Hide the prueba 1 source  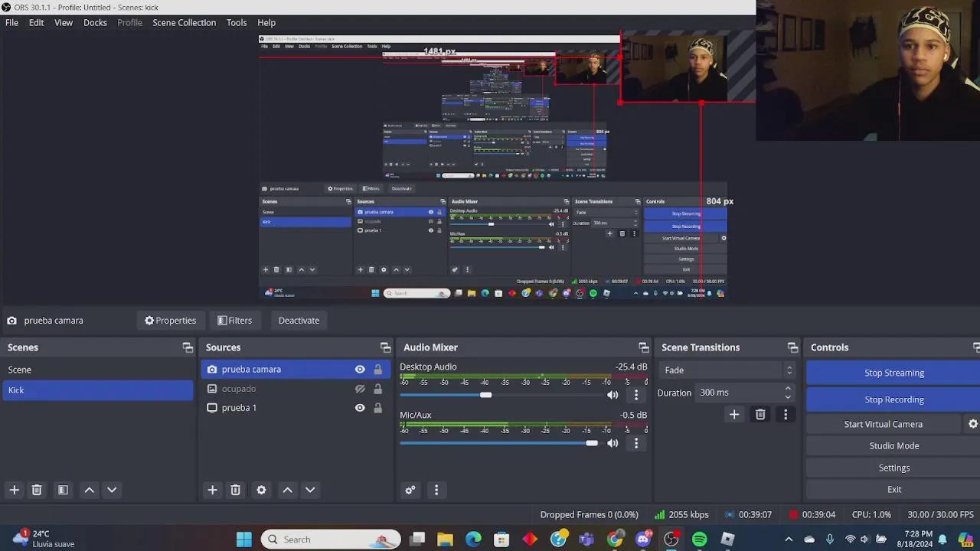pyautogui.click(x=360, y=408)
